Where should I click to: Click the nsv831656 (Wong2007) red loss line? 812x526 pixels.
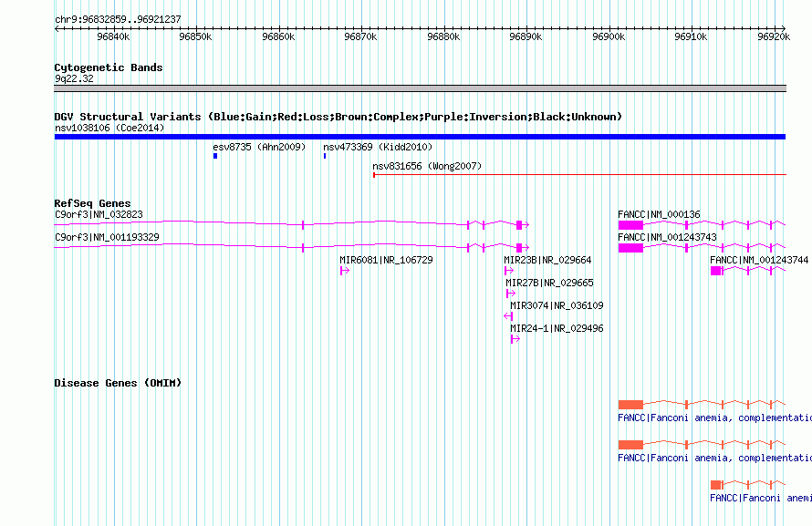pyautogui.click(x=579, y=175)
